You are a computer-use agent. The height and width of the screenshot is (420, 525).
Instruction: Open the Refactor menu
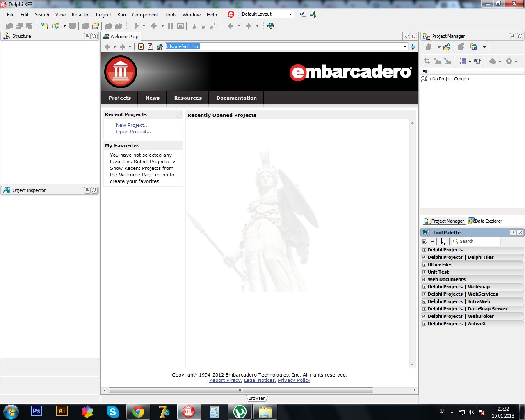tap(81, 15)
